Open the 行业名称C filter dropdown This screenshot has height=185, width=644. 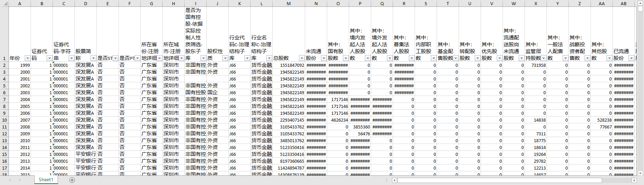click(x=269, y=58)
